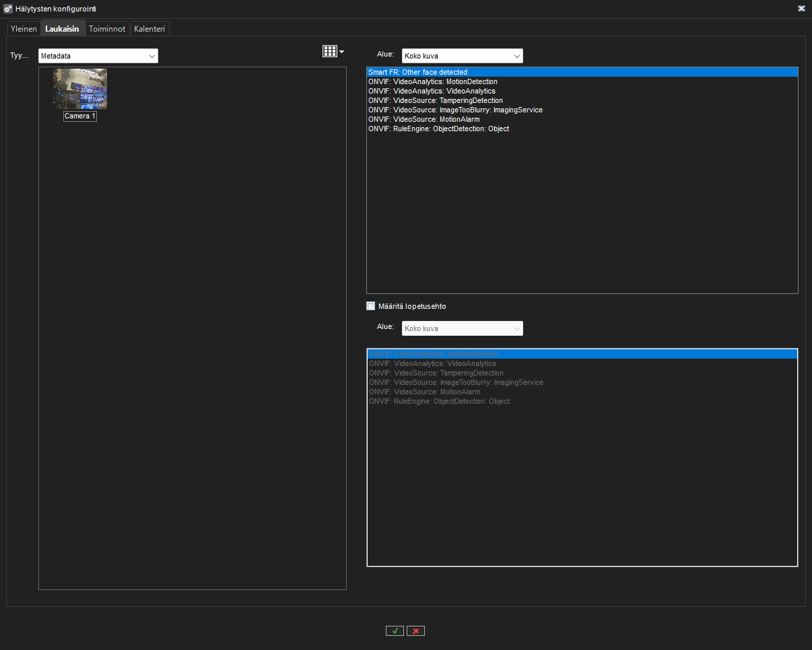Open the upper Alue Koko kuva dropdown
Image resolution: width=812 pixels, height=650 pixels.
click(462, 56)
